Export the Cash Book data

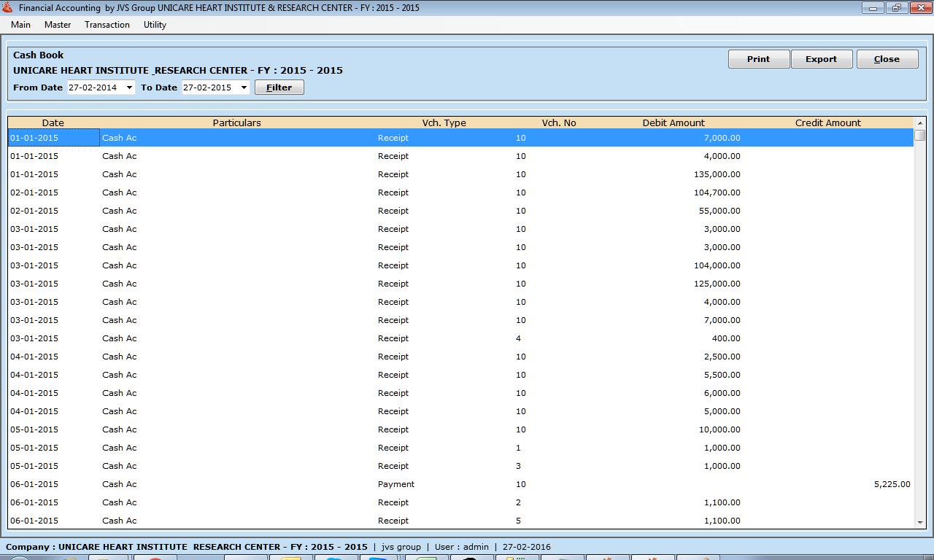[x=821, y=59]
